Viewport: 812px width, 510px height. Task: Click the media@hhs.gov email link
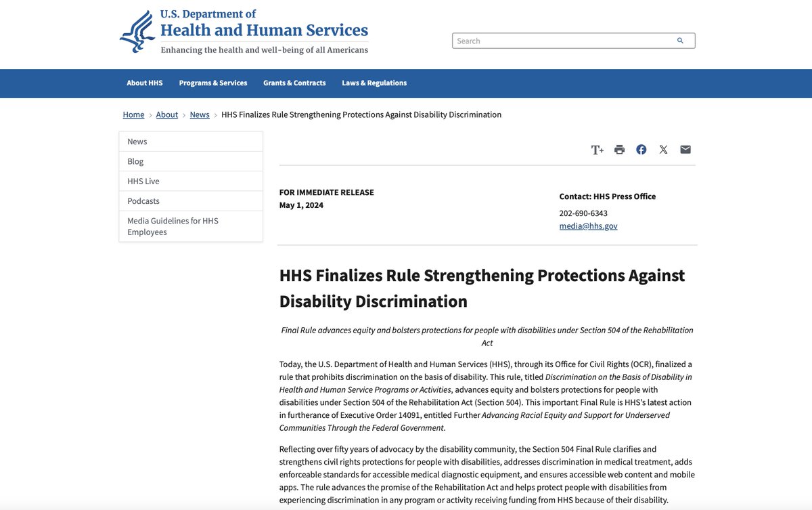(588, 226)
